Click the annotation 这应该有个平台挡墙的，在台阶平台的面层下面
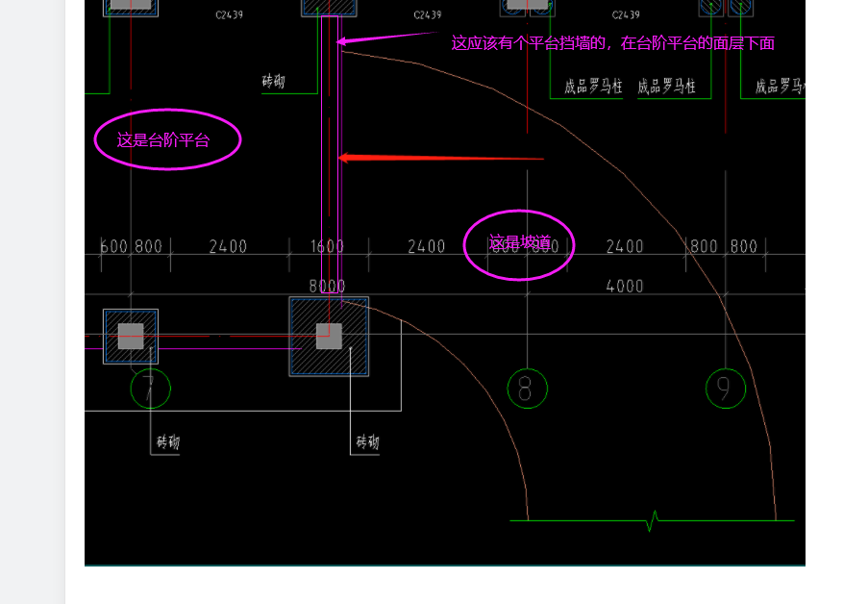The height and width of the screenshot is (604, 868). (x=613, y=43)
